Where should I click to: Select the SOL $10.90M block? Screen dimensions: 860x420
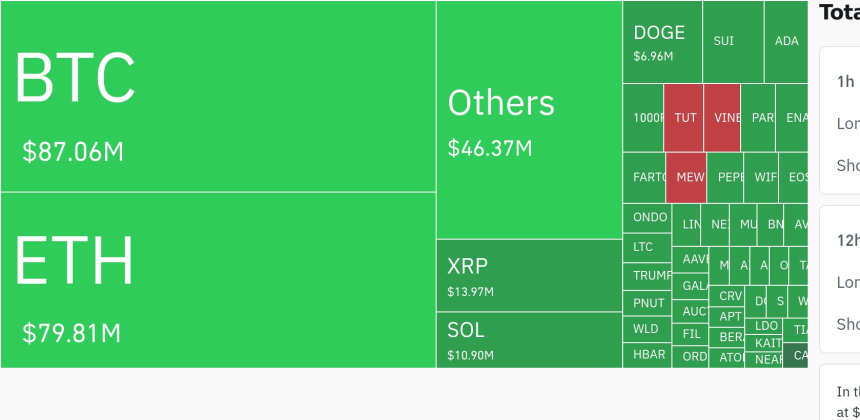[x=529, y=339]
